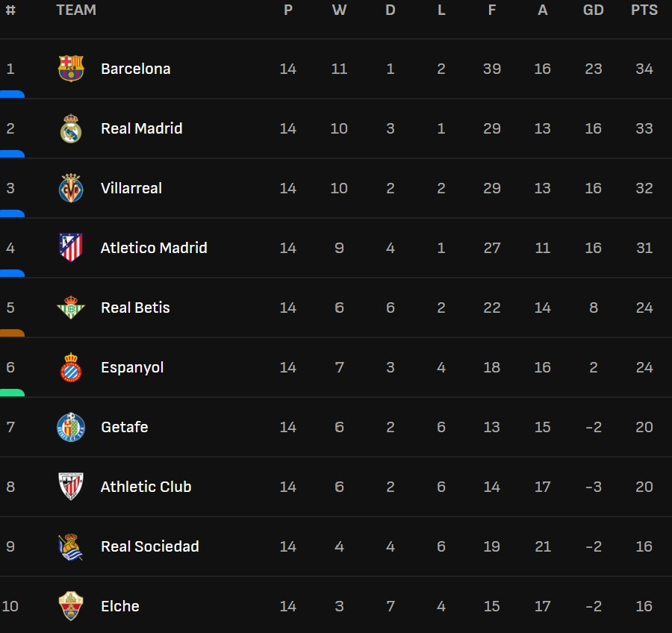This screenshot has width=672, height=633.
Task: Click the green marker under position 6
Action: point(12,393)
